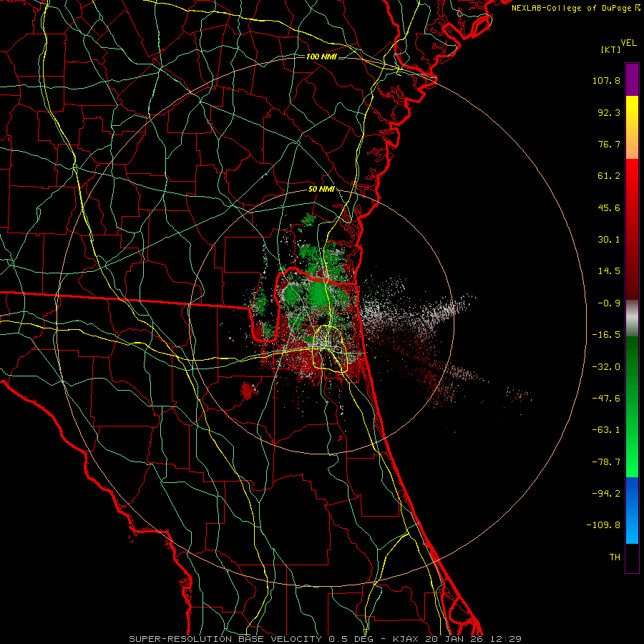Screen dimensions: 644x644
Task: Select the 45.6 legend value
Action: [x=609, y=208]
